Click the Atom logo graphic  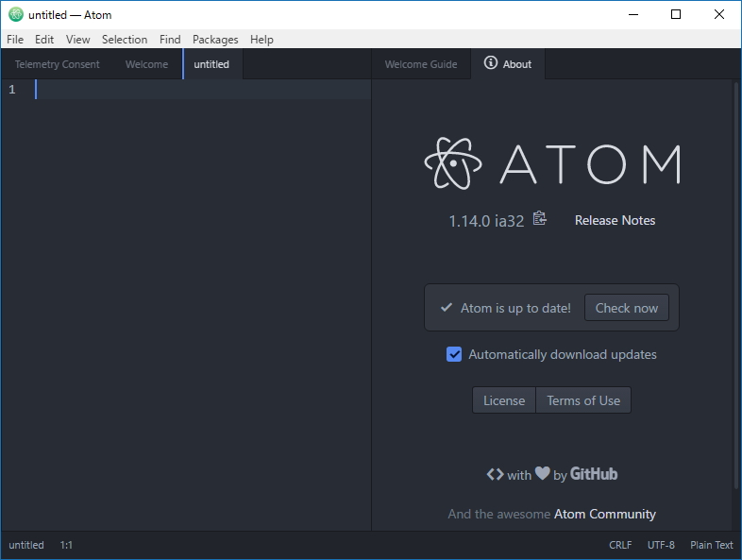coord(551,163)
